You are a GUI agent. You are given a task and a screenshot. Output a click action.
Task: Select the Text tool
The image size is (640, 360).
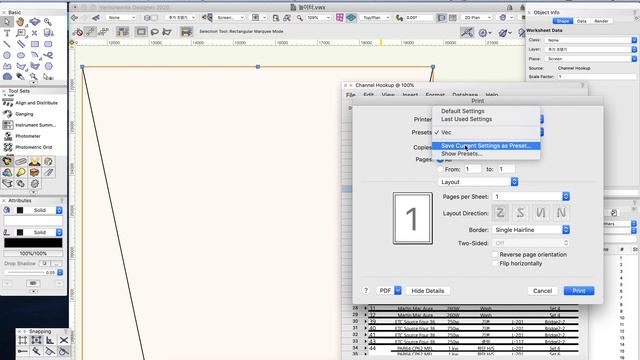[7, 33]
